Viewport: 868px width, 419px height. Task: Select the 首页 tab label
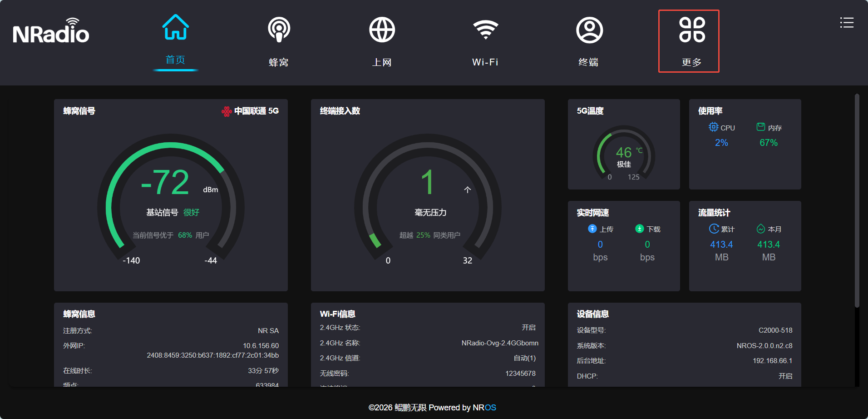point(176,60)
